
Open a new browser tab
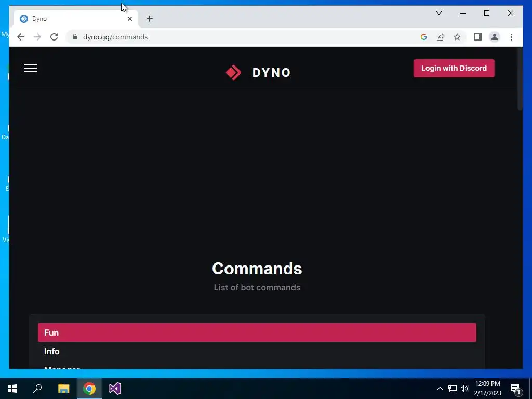pos(150,19)
